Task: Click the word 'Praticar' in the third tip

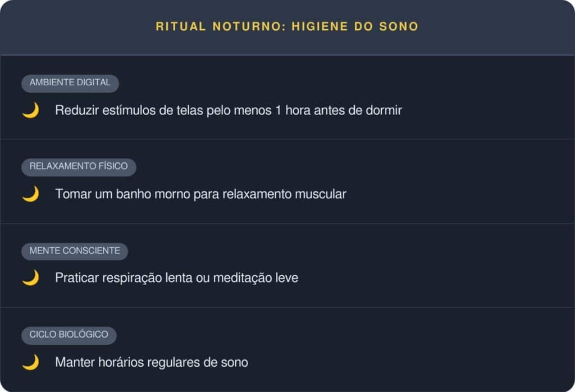Action: pyautogui.click(x=76, y=278)
